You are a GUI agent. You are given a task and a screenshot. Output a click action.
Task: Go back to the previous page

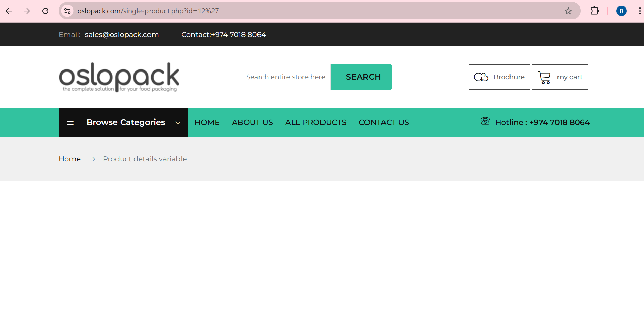tap(9, 11)
